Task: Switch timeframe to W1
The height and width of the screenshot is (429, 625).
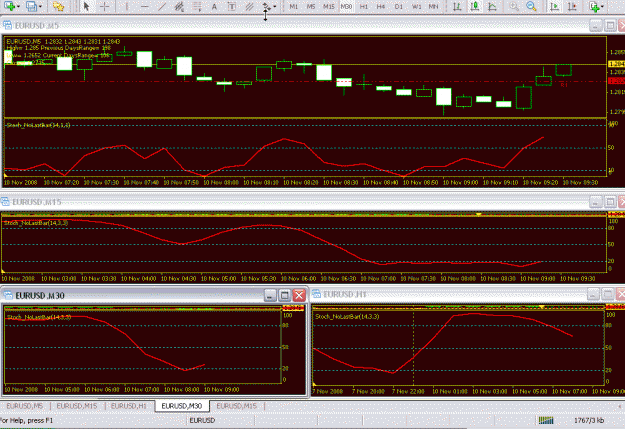Action: pos(416,6)
